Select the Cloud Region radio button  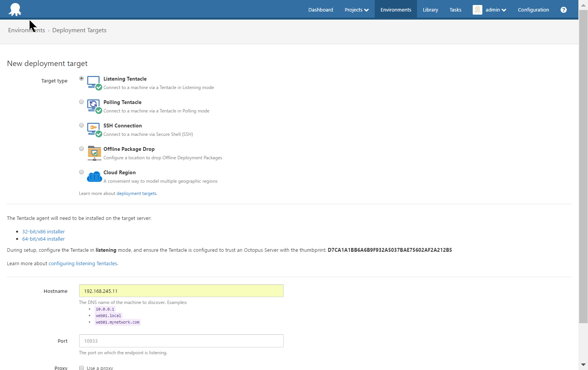[81, 172]
